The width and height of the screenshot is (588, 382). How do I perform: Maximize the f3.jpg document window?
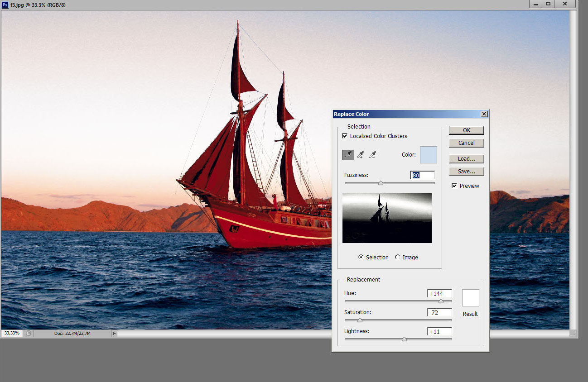548,4
